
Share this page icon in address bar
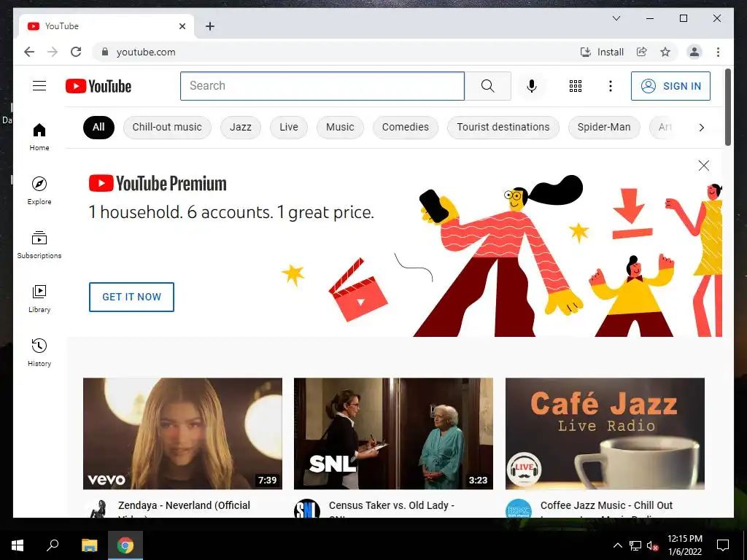(642, 52)
